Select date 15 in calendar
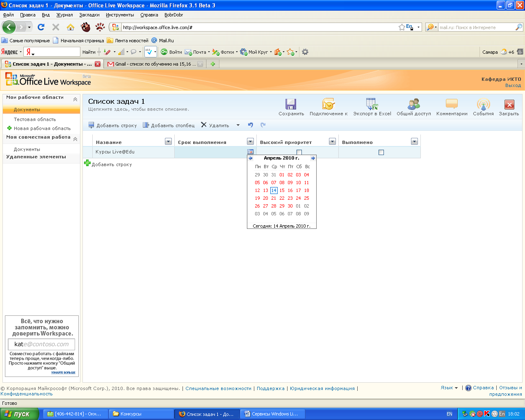 (x=282, y=190)
